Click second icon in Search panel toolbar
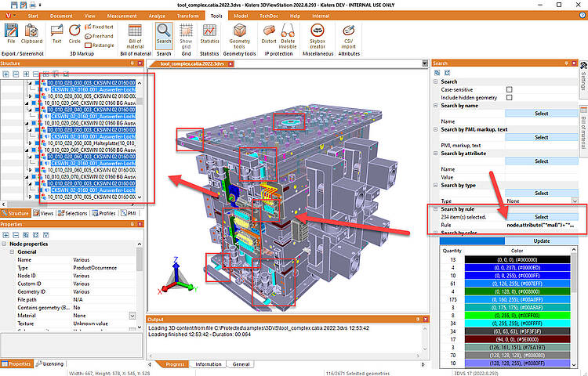 [447, 73]
